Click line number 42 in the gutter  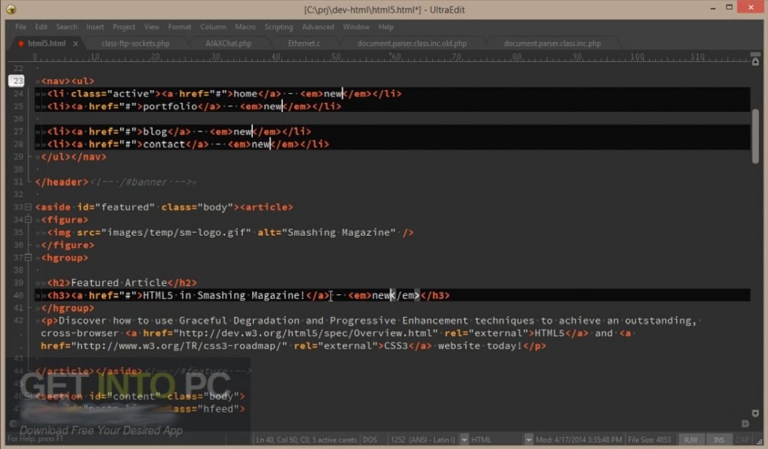(x=18, y=321)
